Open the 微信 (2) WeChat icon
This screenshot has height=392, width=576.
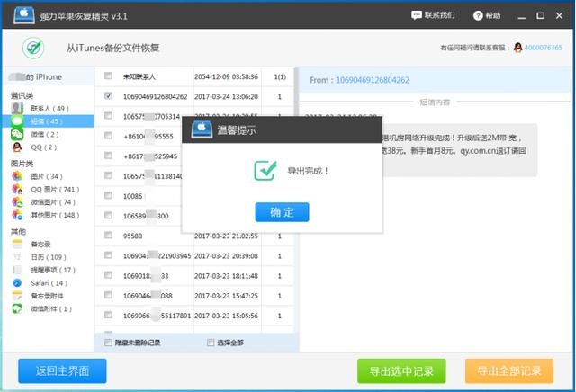17,134
